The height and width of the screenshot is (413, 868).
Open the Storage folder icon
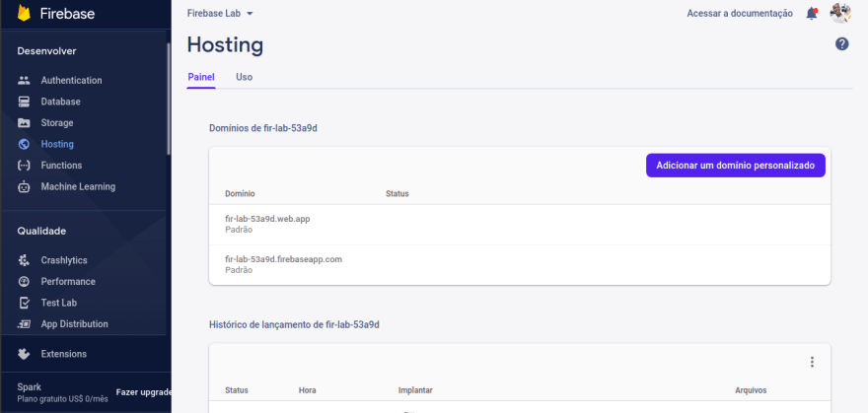pyautogui.click(x=24, y=123)
